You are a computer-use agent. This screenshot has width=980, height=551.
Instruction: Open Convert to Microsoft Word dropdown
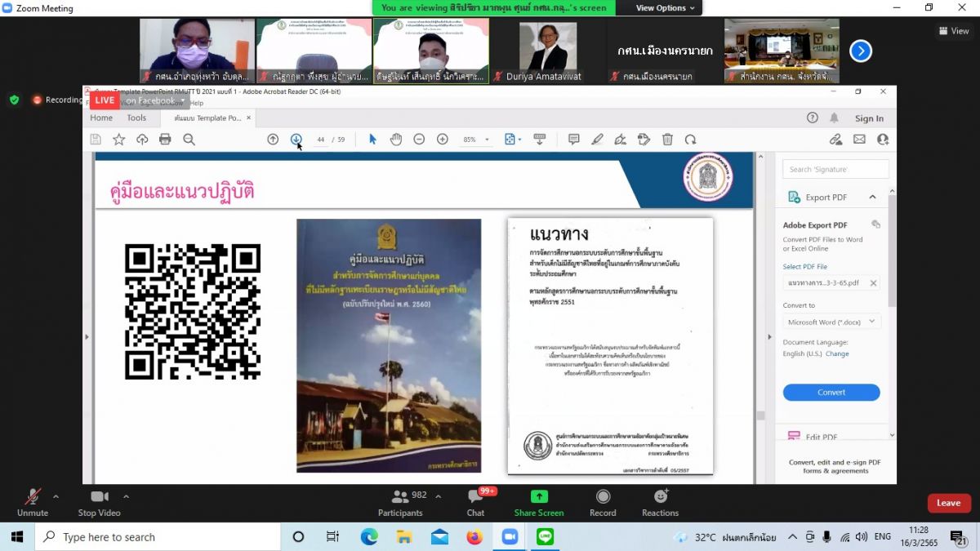pyautogui.click(x=831, y=322)
